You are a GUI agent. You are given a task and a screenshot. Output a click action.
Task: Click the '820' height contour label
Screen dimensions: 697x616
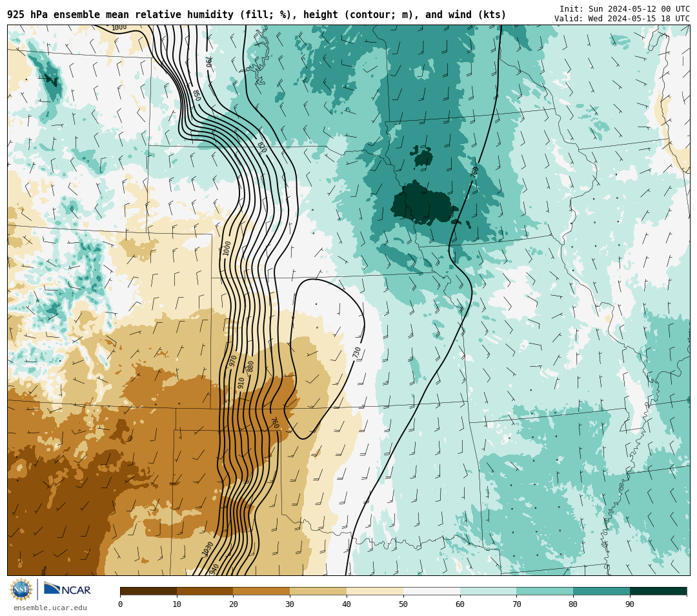click(x=262, y=148)
